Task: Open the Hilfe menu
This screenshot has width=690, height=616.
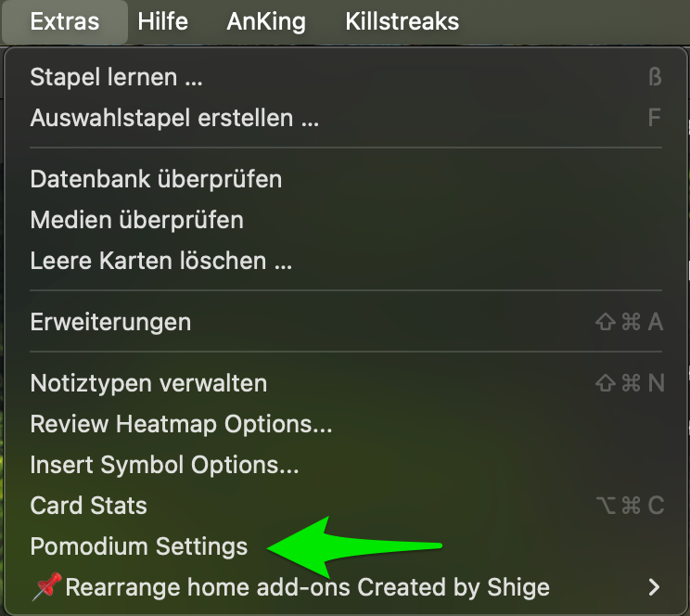Action: coord(162,21)
